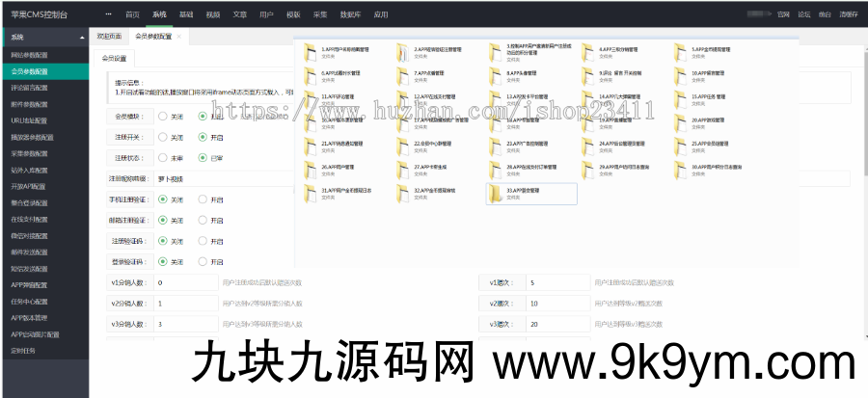Open the 33.APP管理 folder icon
The width and height of the screenshot is (868, 398).
[498, 193]
